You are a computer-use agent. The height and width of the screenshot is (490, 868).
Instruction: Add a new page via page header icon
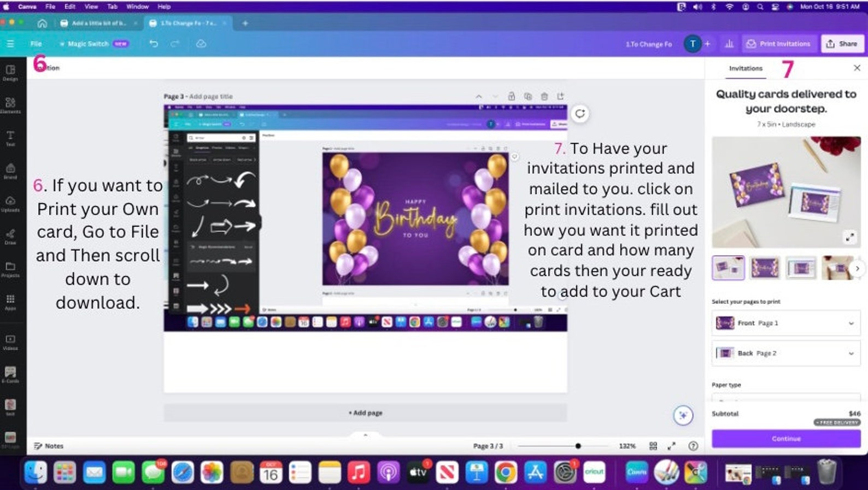pos(561,96)
